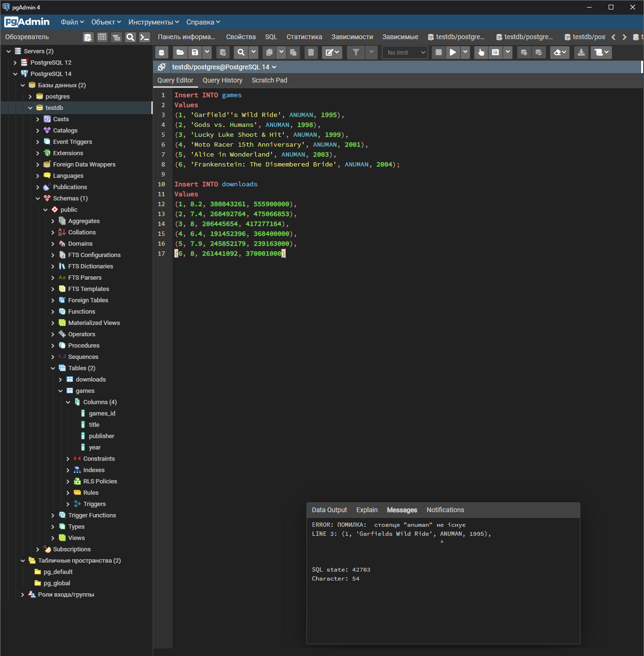Open the Save File options dropdown arrow
Viewport: 644px width, 656px height.
click(x=207, y=52)
